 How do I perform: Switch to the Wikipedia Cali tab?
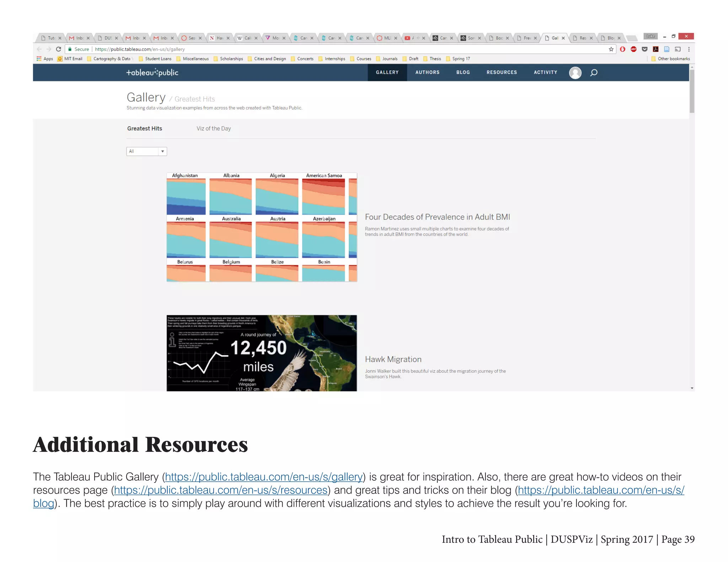pos(247,38)
